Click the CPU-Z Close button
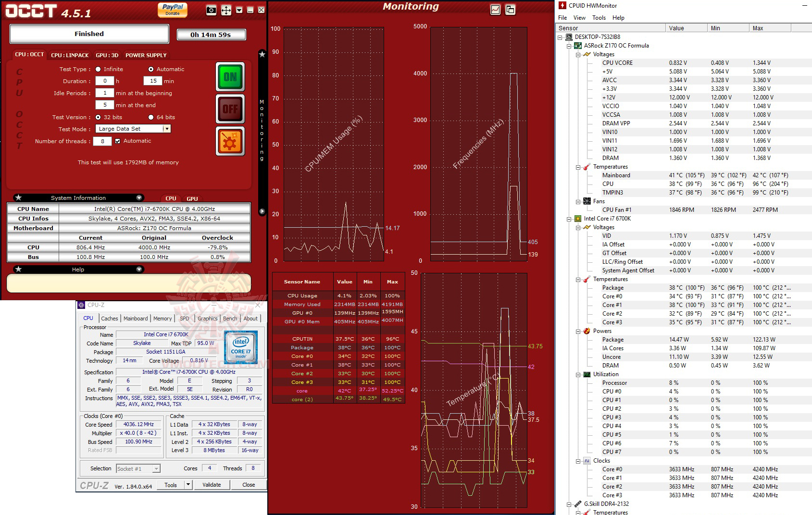812x515 pixels. [x=249, y=485]
